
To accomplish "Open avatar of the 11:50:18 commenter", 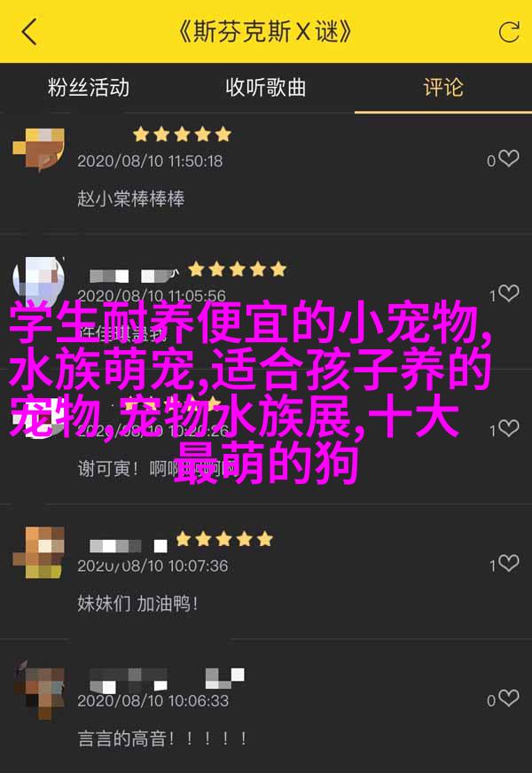I will pos(38,150).
